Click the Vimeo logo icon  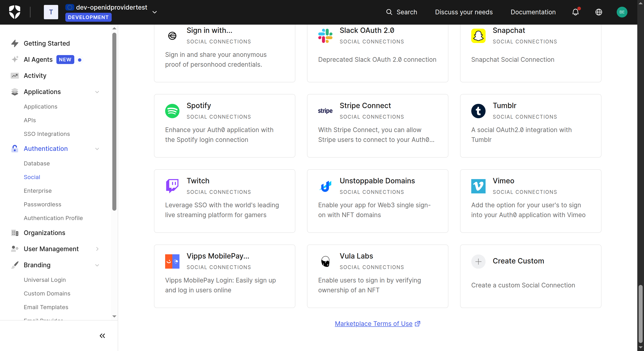(x=478, y=186)
